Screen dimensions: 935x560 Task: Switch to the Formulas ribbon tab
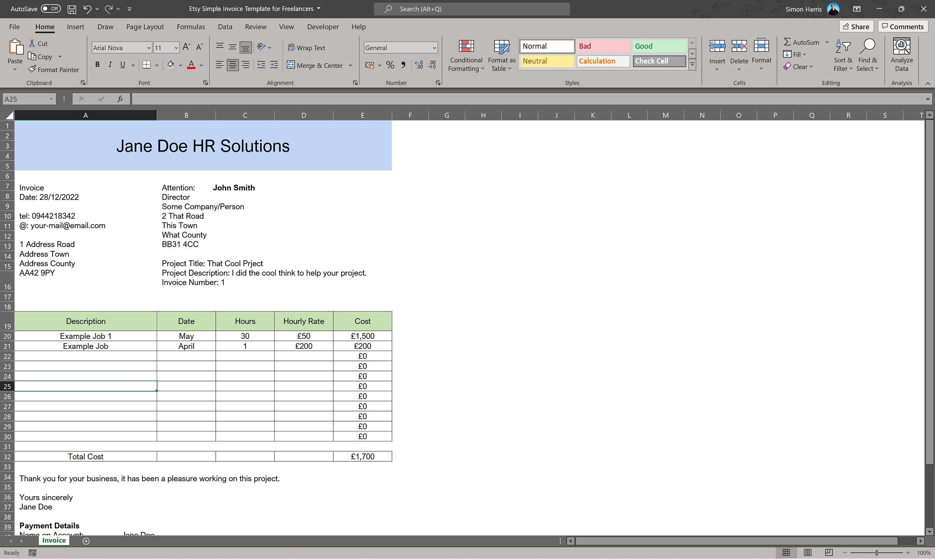coord(191,26)
